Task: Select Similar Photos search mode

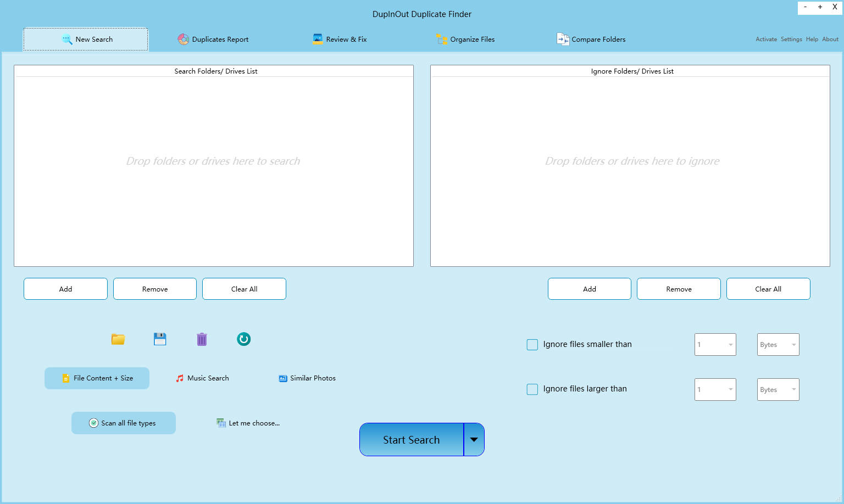Action: (x=307, y=378)
